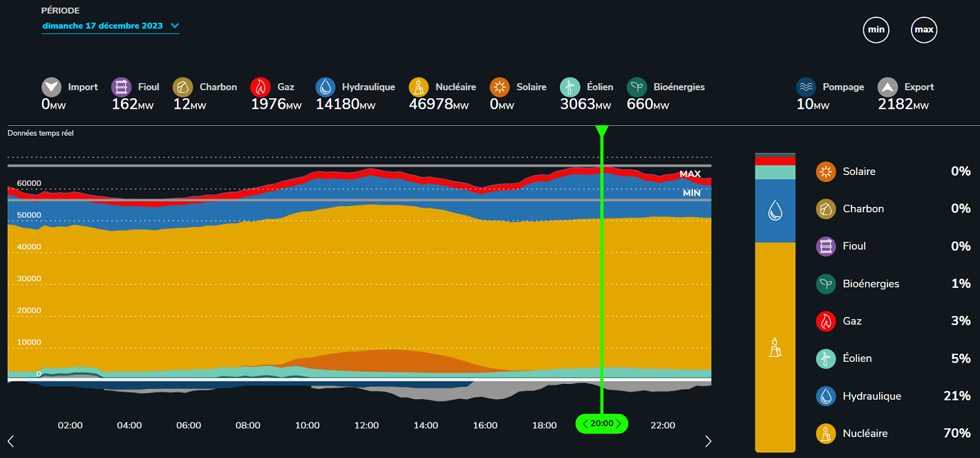
Task: Click the 14180 MW Hydraulique value
Action: (346, 104)
